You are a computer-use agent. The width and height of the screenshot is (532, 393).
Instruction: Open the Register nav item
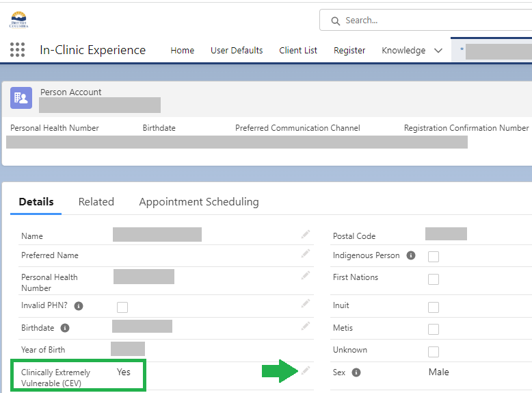(349, 51)
